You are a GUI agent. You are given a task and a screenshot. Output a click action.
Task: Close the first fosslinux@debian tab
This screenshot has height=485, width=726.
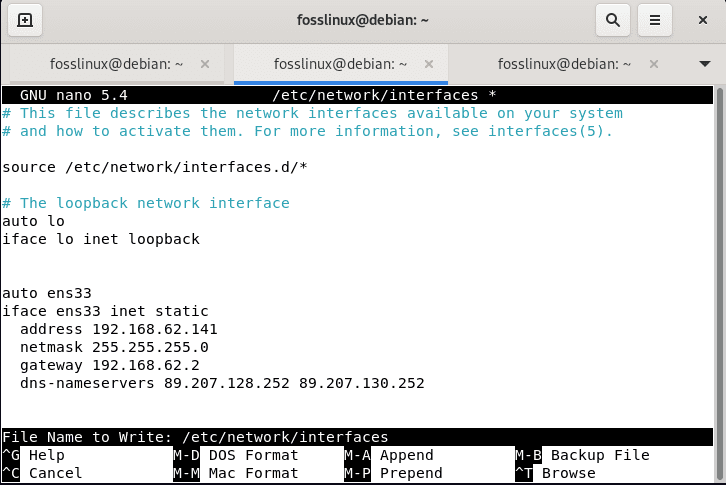[205, 63]
